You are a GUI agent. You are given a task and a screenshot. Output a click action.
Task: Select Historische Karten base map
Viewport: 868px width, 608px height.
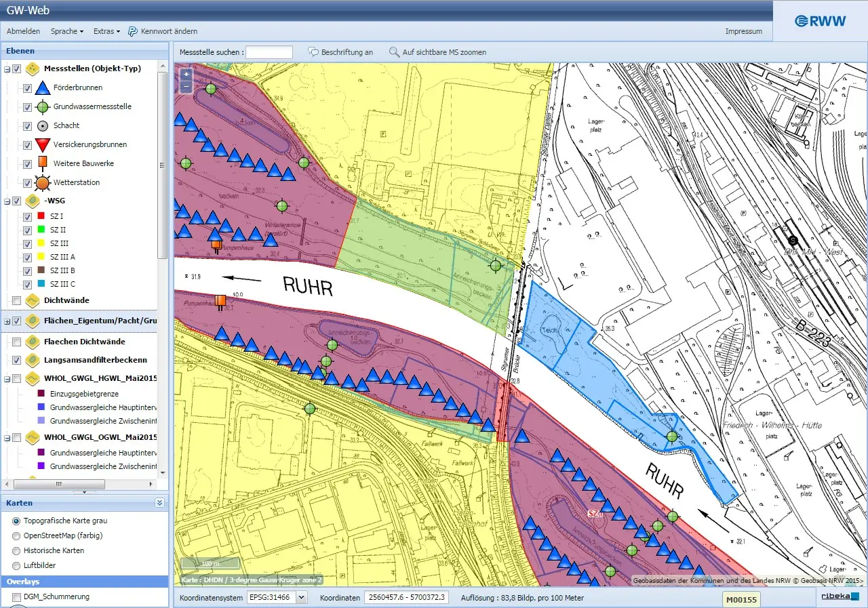[16, 550]
